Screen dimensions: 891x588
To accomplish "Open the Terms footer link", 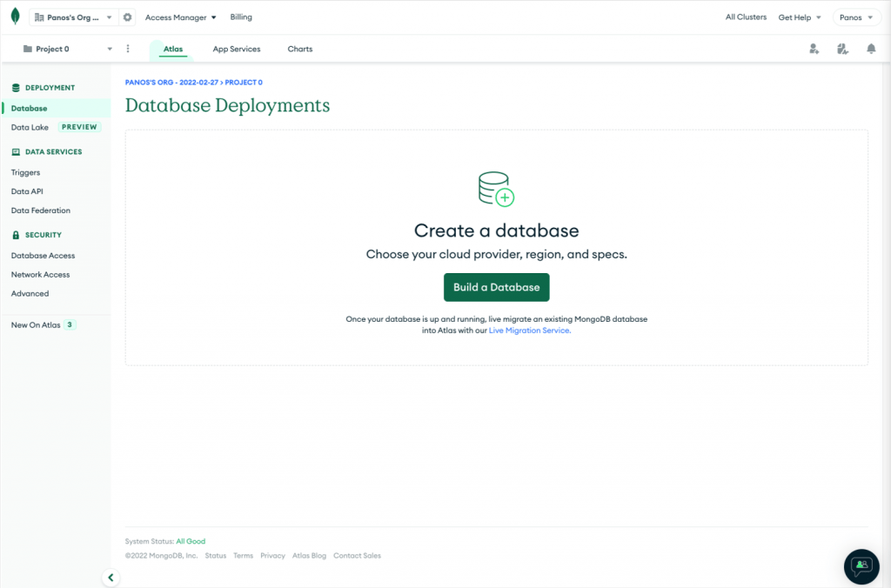I will (244, 556).
